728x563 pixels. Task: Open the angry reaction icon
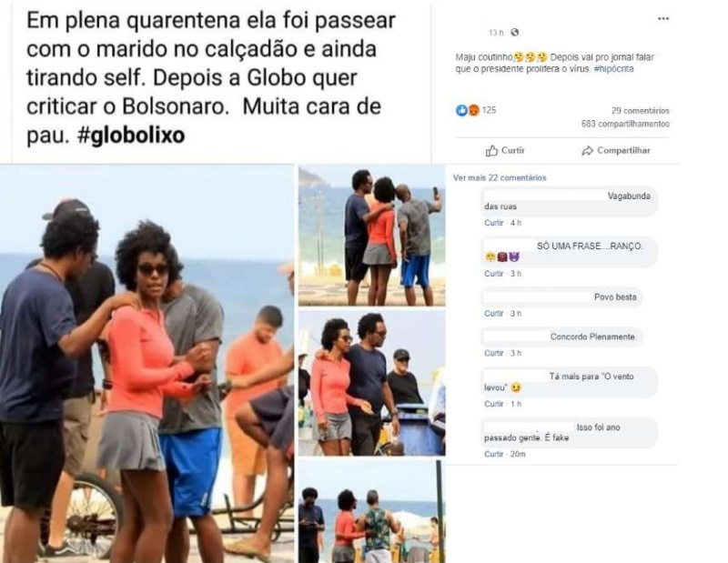pyautogui.click(x=473, y=110)
